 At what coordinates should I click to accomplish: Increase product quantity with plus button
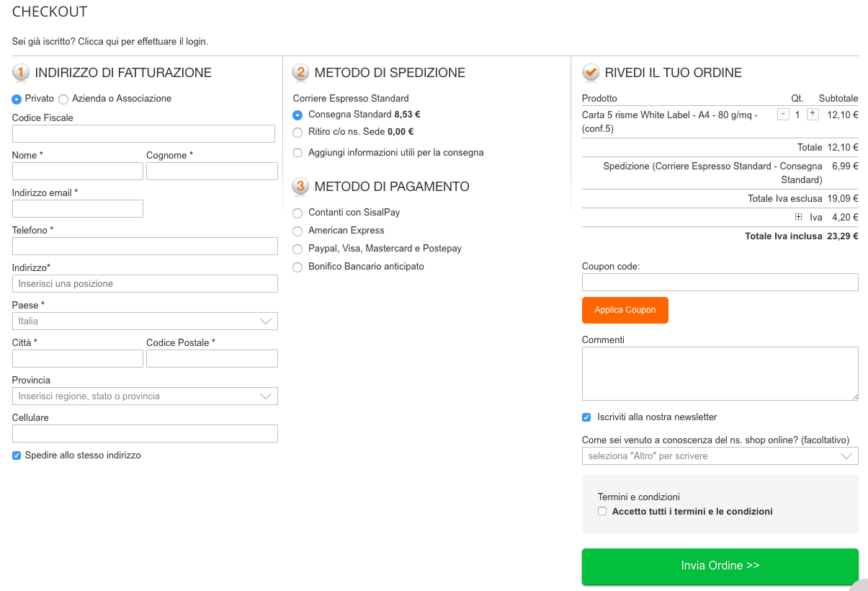point(813,114)
